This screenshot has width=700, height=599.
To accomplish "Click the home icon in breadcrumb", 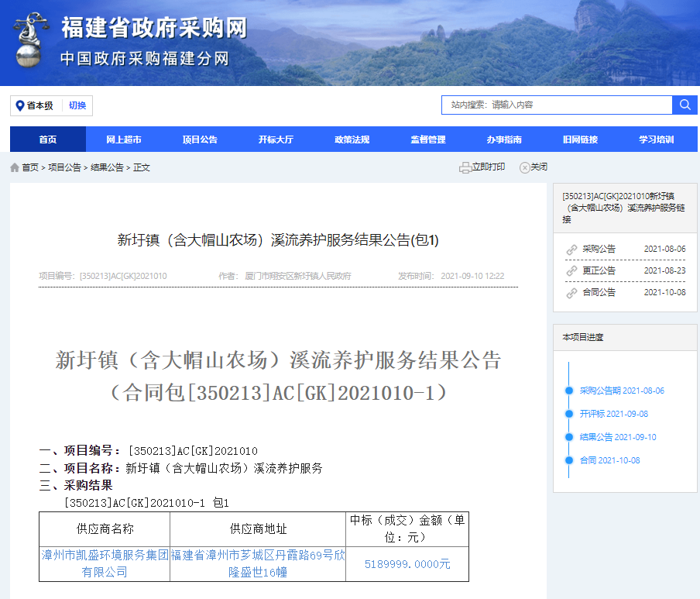I will pos(15,167).
